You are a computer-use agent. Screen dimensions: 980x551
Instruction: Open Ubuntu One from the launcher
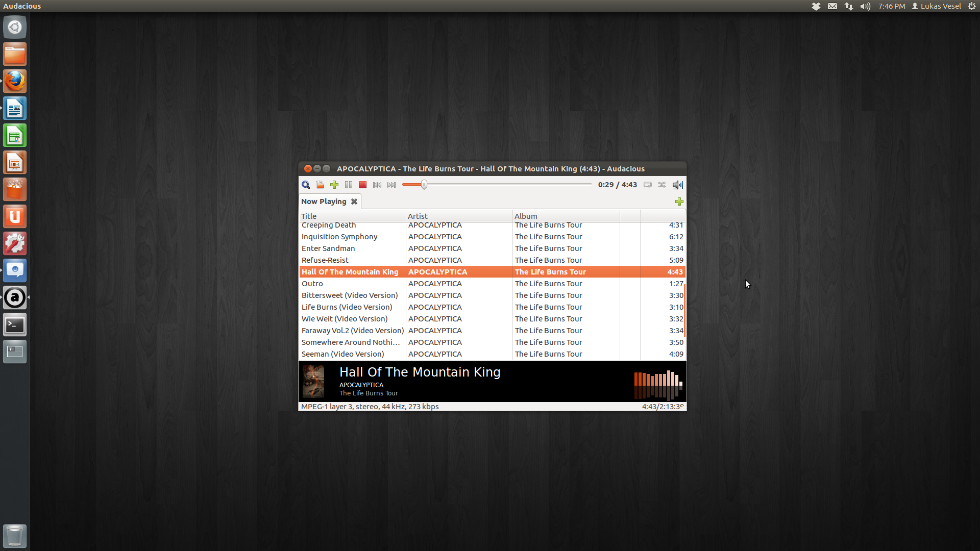(x=15, y=216)
